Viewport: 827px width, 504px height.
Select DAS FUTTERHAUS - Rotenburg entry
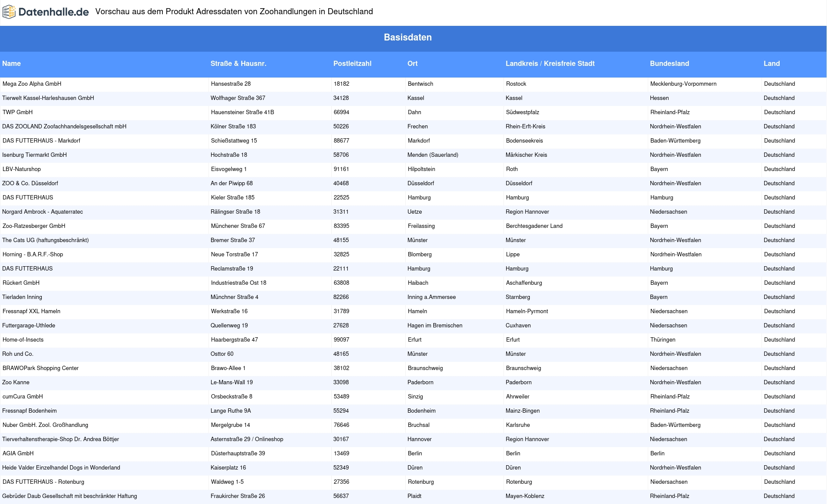[44, 482]
